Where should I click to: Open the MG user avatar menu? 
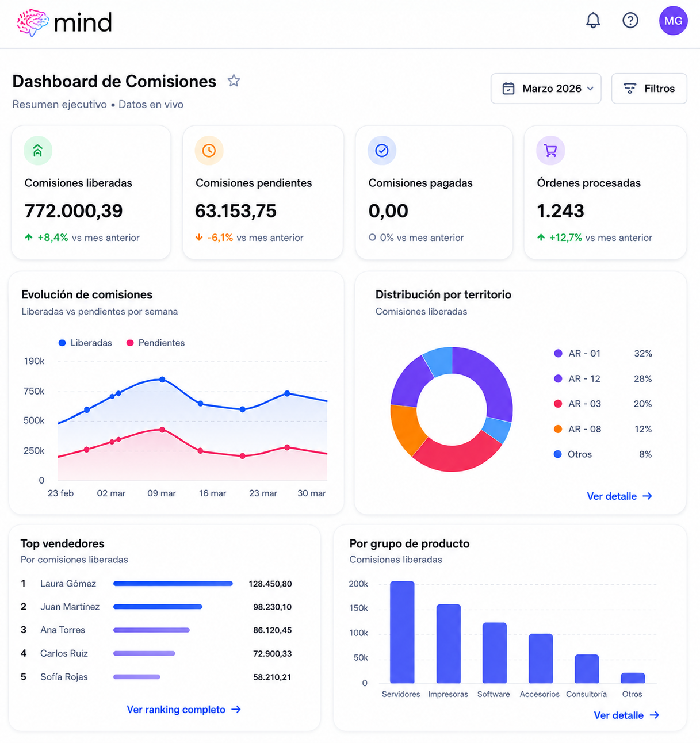(673, 21)
